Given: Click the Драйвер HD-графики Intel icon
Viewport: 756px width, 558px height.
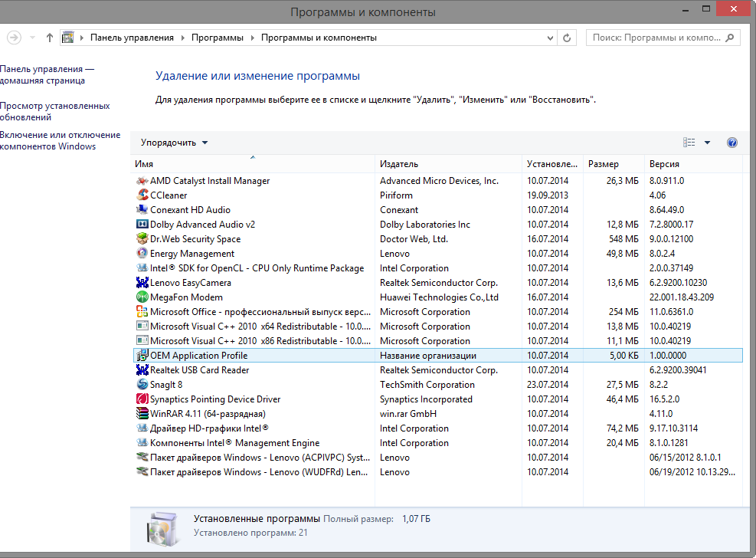Looking at the screenshot, I should [x=142, y=428].
